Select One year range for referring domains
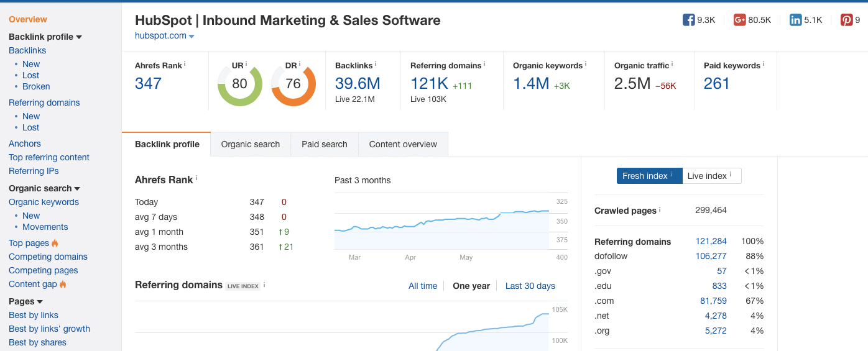The image size is (868, 351). (471, 286)
